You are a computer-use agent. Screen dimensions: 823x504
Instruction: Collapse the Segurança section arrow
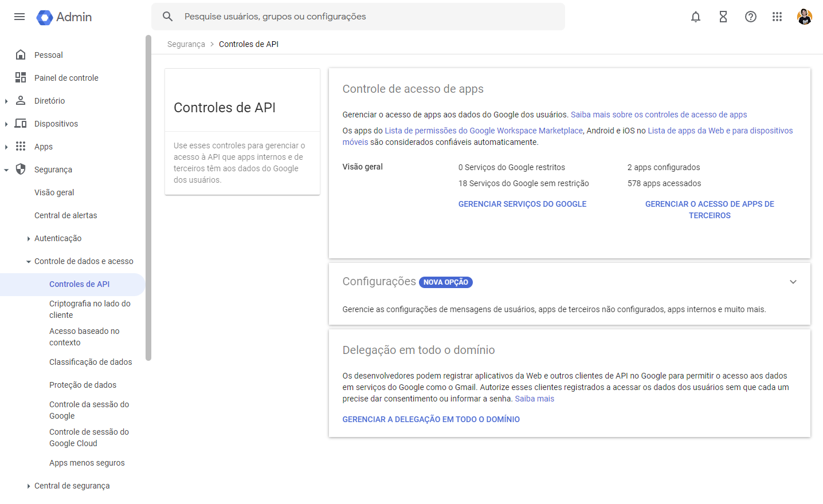coord(6,170)
